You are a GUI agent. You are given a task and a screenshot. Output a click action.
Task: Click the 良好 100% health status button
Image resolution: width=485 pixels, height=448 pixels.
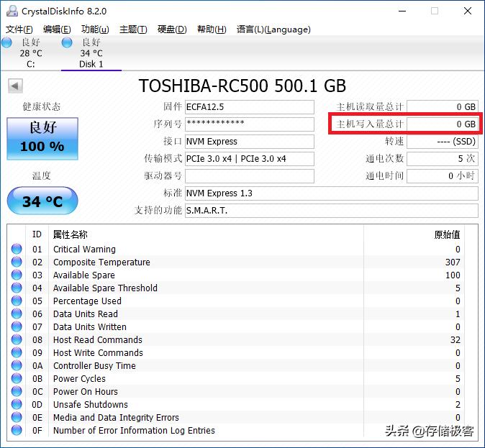tap(42, 138)
